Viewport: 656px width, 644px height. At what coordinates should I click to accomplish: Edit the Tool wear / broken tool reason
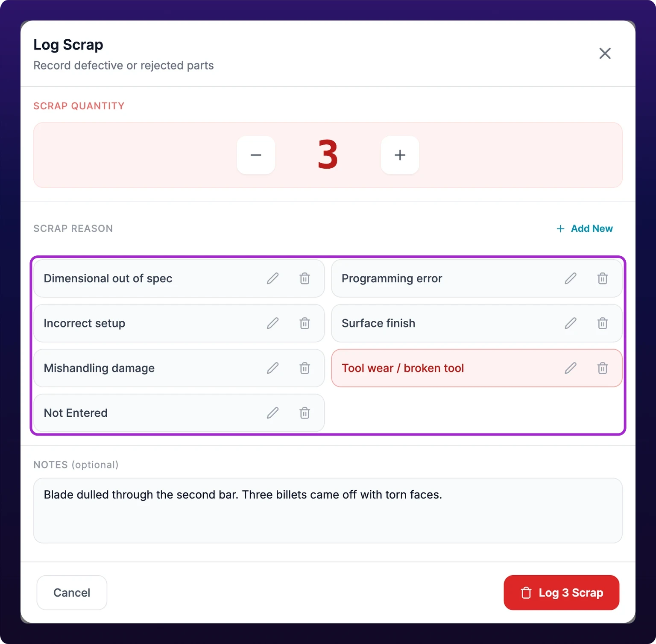pos(571,368)
